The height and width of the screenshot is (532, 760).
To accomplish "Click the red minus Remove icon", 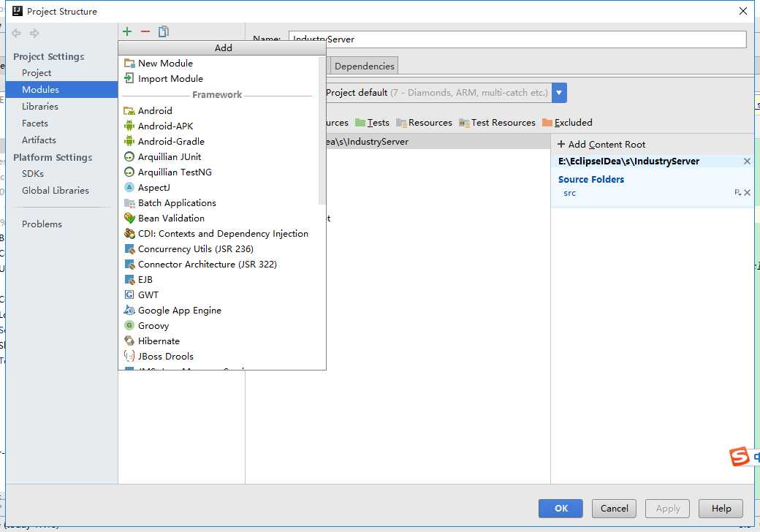I will click(145, 31).
